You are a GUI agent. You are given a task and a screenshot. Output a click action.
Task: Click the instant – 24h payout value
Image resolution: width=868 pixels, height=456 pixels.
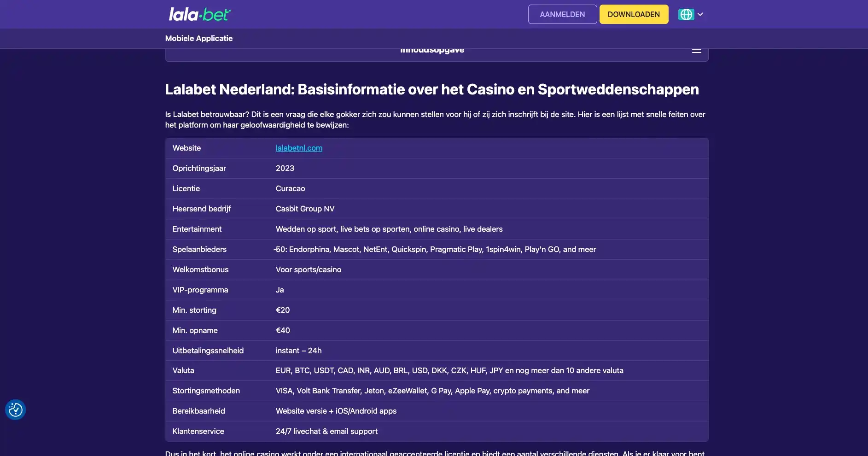coord(298,351)
